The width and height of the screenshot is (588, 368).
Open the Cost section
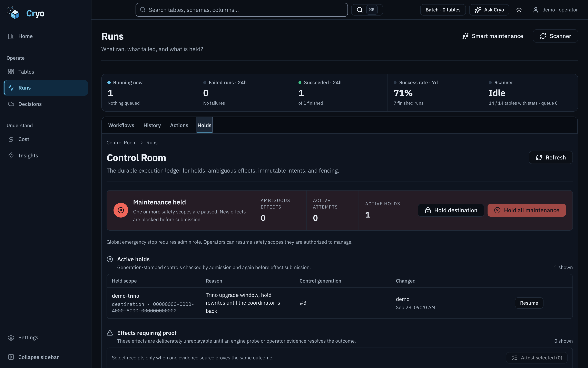(46, 139)
